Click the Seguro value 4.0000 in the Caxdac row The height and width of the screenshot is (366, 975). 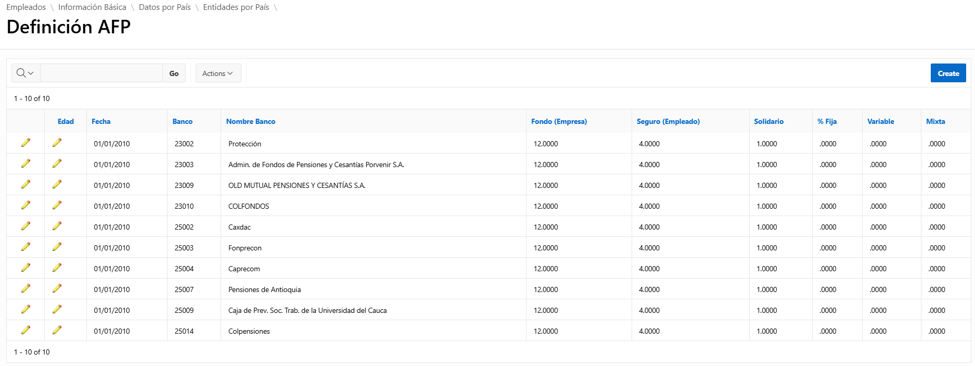pos(649,227)
